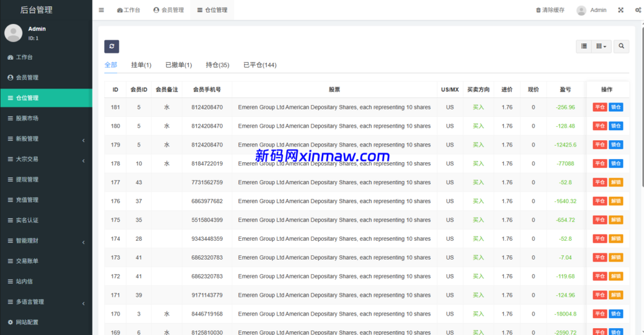
Task: Click 锁仓 button for row ID 179
Action: 616,145
